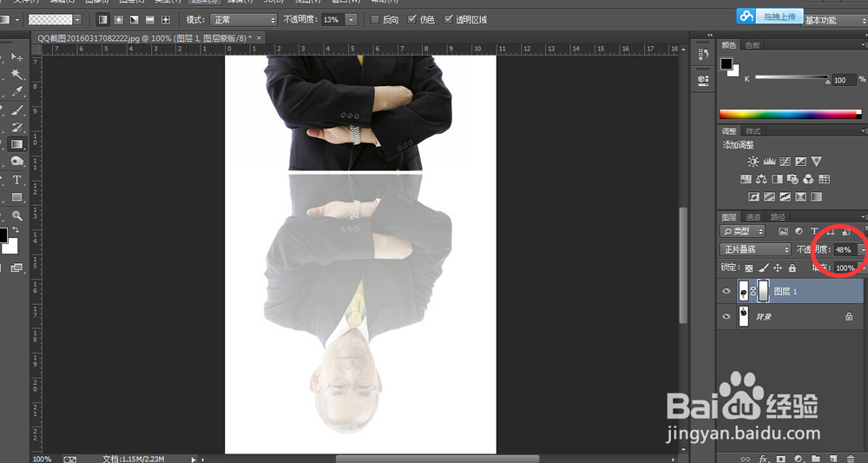Select the 图层 1 layer mask thumbnail
This screenshot has width=868, height=463.
763,291
